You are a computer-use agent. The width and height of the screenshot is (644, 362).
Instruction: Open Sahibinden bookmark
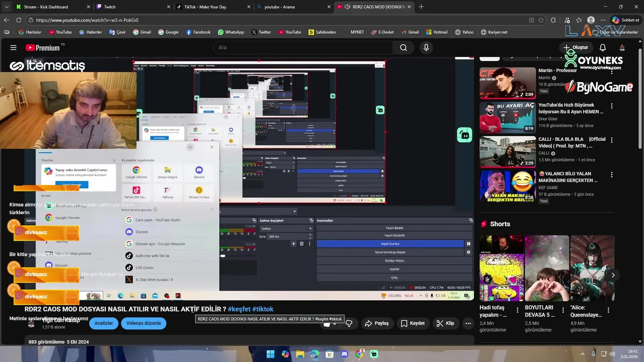322,32
